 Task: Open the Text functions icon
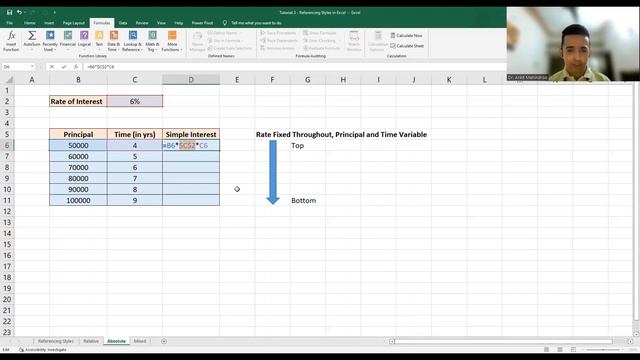pyautogui.click(x=99, y=36)
